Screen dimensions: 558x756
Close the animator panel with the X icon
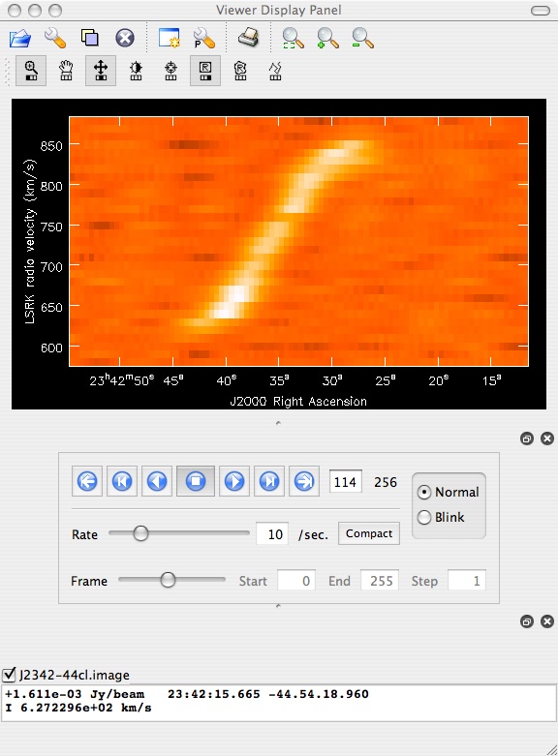pyautogui.click(x=547, y=438)
